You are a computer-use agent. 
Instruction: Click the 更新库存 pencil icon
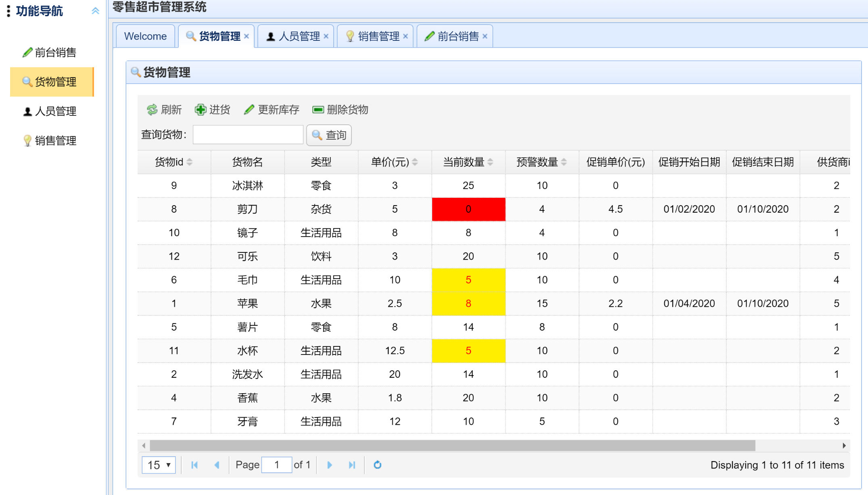tap(249, 110)
